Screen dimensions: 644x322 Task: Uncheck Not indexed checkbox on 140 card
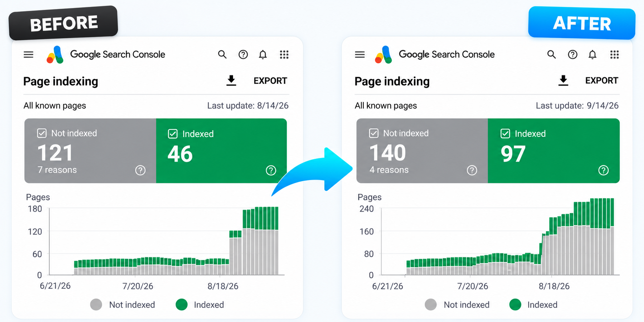374,133
